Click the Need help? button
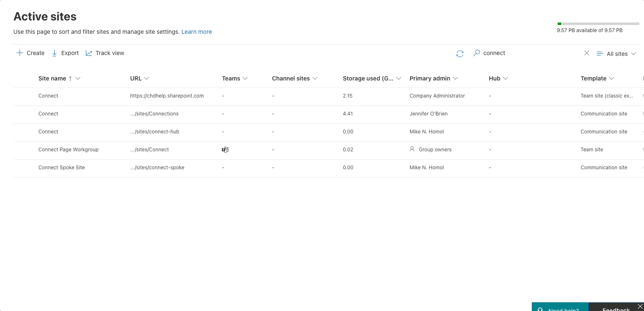644x311 pixels. pyautogui.click(x=560, y=308)
